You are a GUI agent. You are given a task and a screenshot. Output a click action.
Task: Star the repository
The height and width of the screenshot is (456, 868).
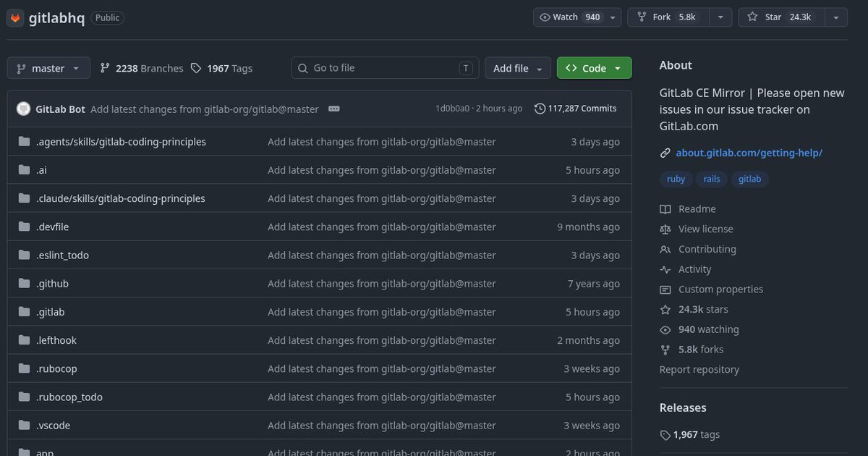click(781, 17)
